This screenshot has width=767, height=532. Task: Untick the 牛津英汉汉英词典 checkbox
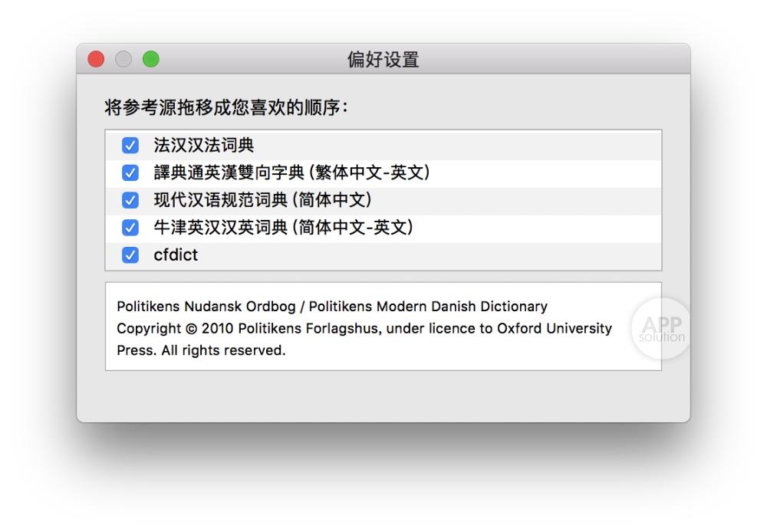click(130, 228)
